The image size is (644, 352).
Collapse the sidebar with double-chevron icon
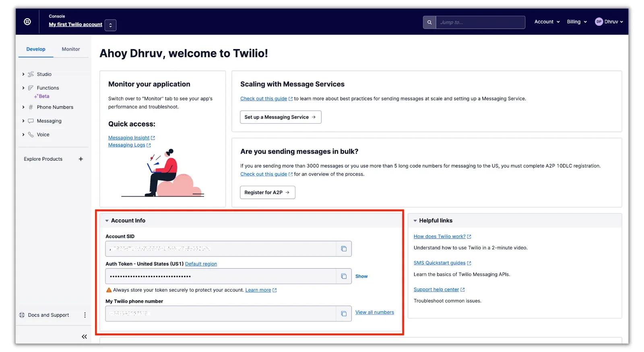(x=84, y=337)
